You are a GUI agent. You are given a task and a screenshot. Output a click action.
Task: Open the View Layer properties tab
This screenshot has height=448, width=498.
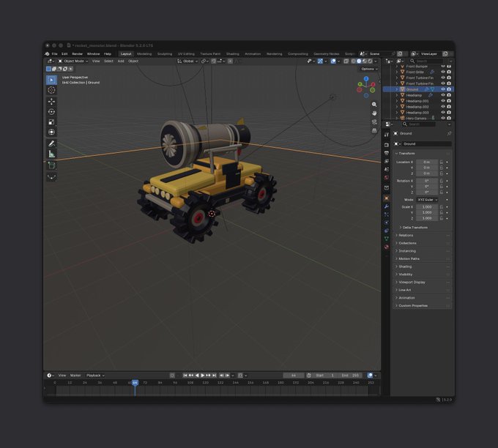tap(387, 161)
